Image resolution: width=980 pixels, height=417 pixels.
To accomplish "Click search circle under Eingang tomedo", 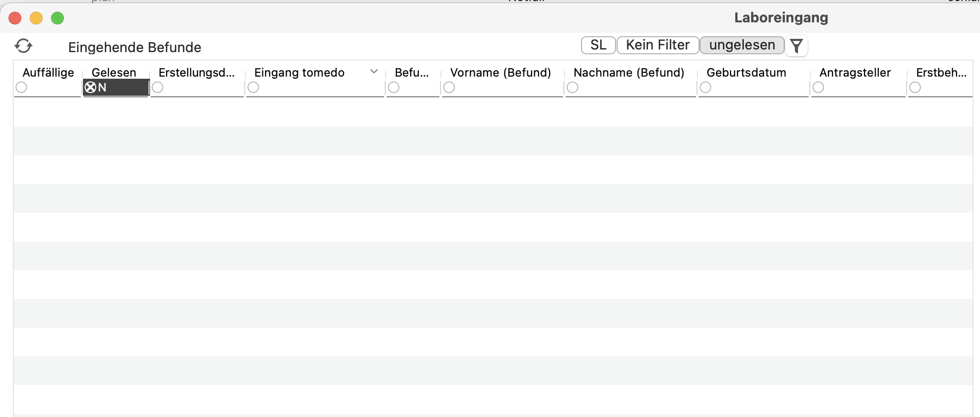I will coord(253,87).
